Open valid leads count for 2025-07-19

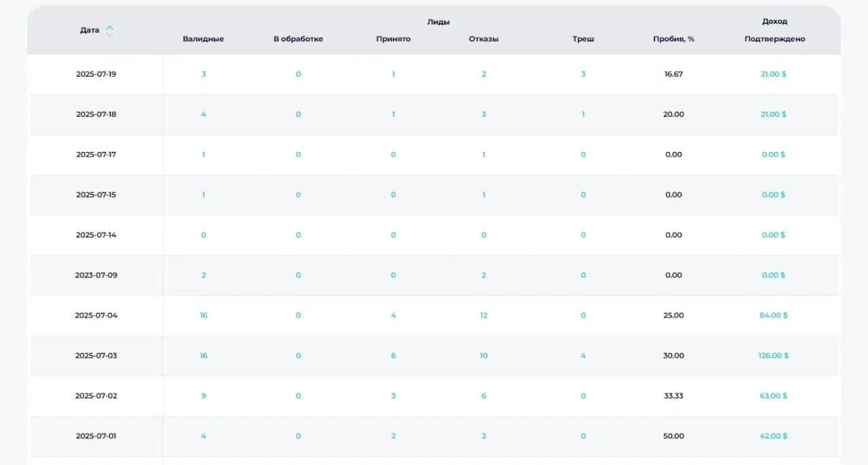203,74
